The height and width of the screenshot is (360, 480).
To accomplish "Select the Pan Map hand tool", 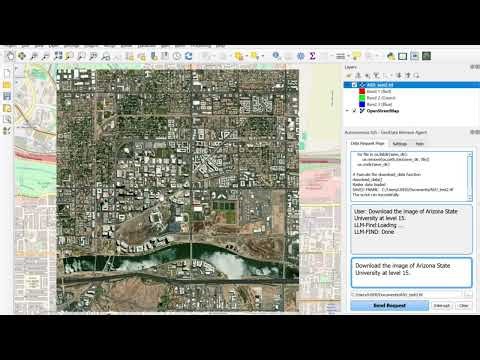I will (10, 56).
